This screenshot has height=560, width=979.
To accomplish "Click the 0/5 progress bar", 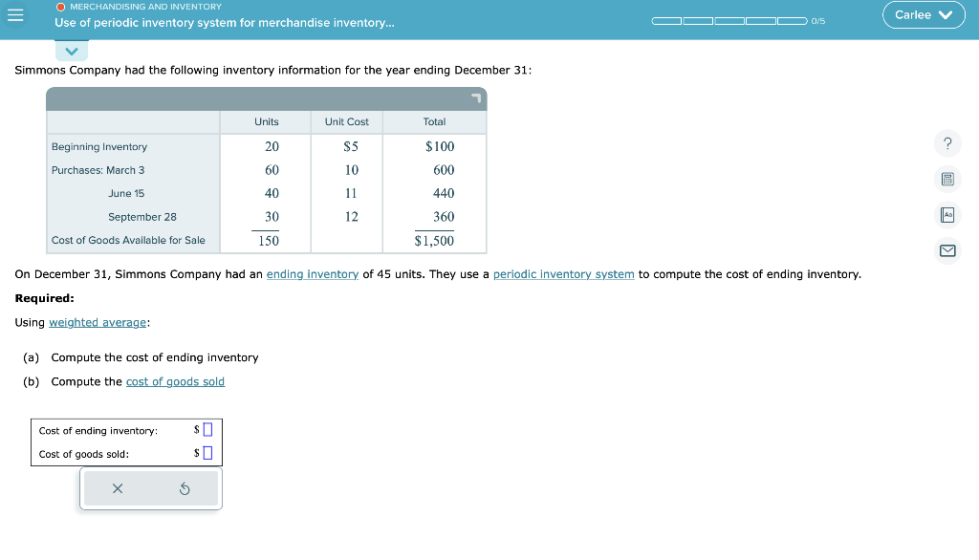I will 729,21.
